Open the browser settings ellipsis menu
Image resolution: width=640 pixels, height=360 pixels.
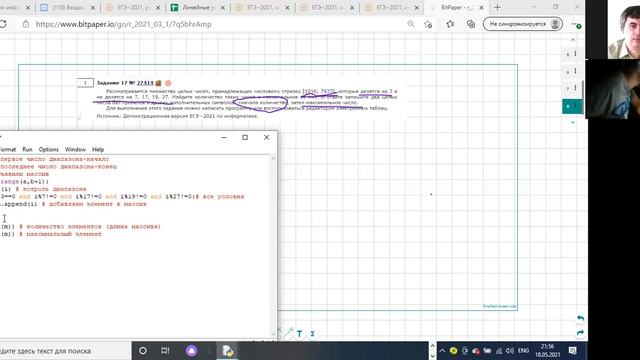[576, 24]
